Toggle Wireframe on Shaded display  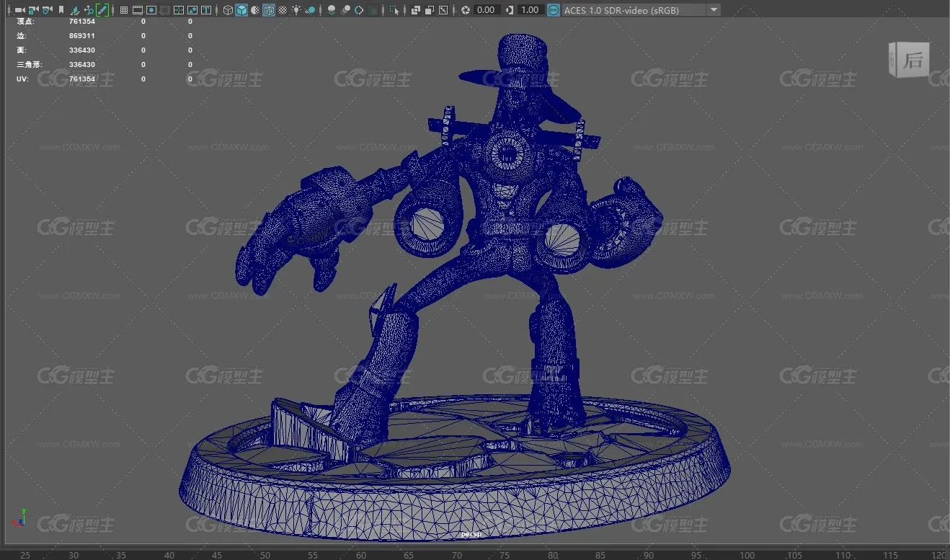click(x=268, y=10)
